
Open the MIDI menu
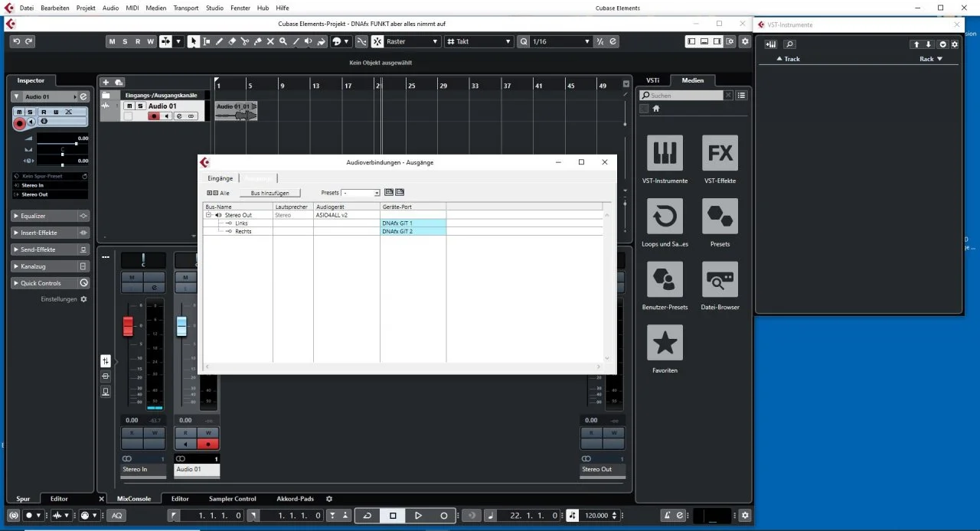click(131, 8)
